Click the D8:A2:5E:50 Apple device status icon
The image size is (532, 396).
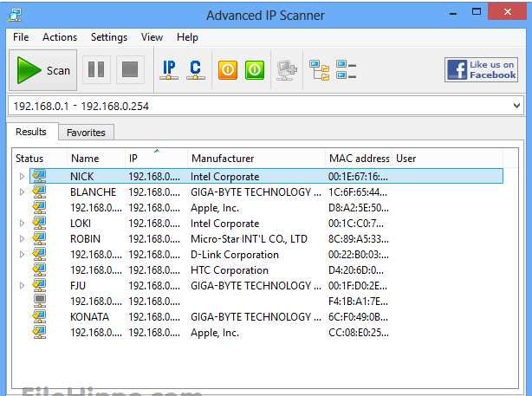pyautogui.click(x=39, y=207)
